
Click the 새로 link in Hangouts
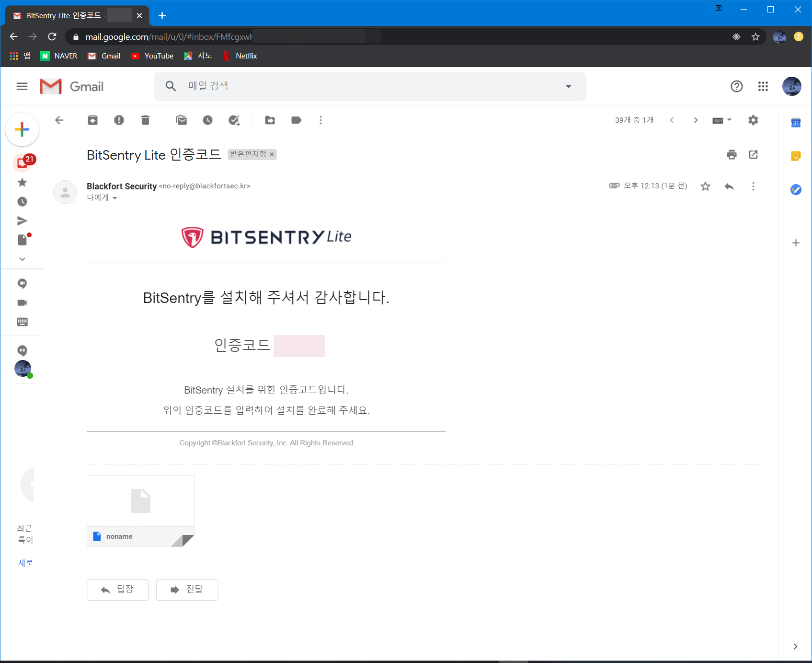tap(26, 563)
